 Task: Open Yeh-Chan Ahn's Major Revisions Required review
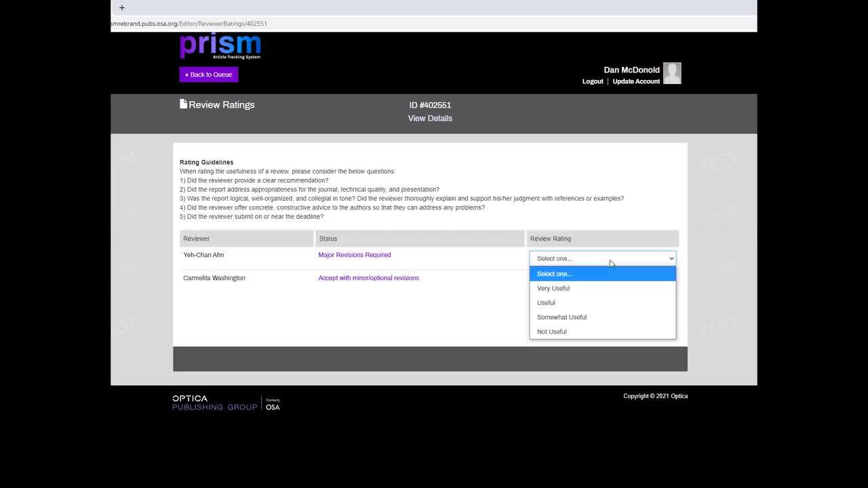355,255
